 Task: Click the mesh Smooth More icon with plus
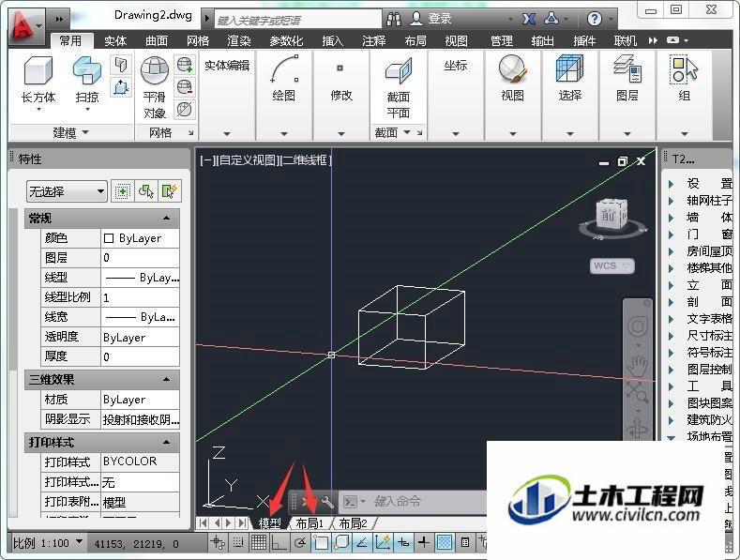[185, 64]
